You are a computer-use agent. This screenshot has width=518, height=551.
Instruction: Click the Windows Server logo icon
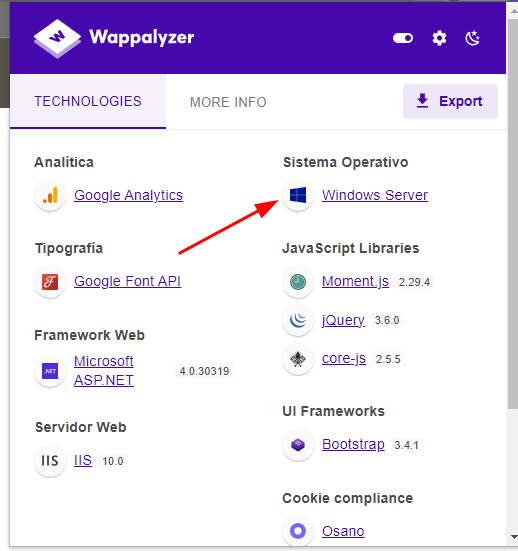[298, 195]
